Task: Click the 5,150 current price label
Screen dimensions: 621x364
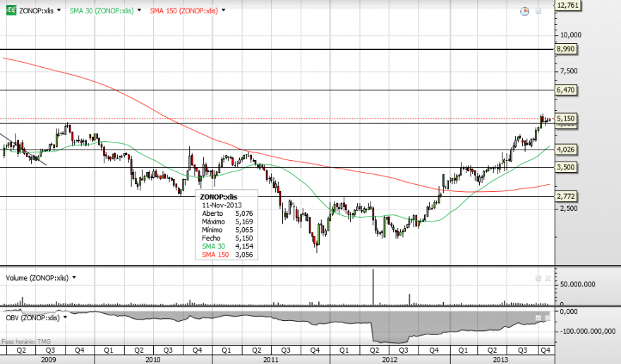Action: [565, 119]
